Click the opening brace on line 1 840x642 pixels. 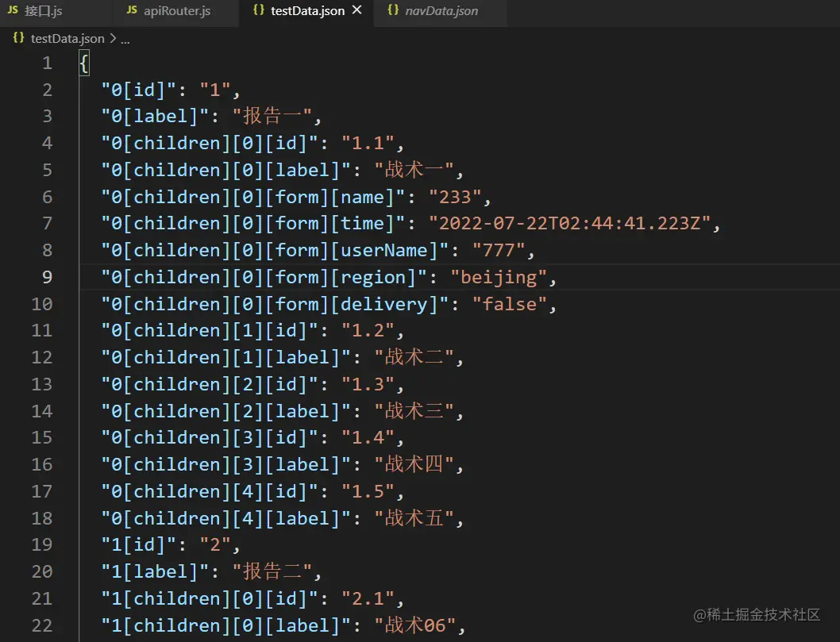pyautogui.click(x=84, y=63)
